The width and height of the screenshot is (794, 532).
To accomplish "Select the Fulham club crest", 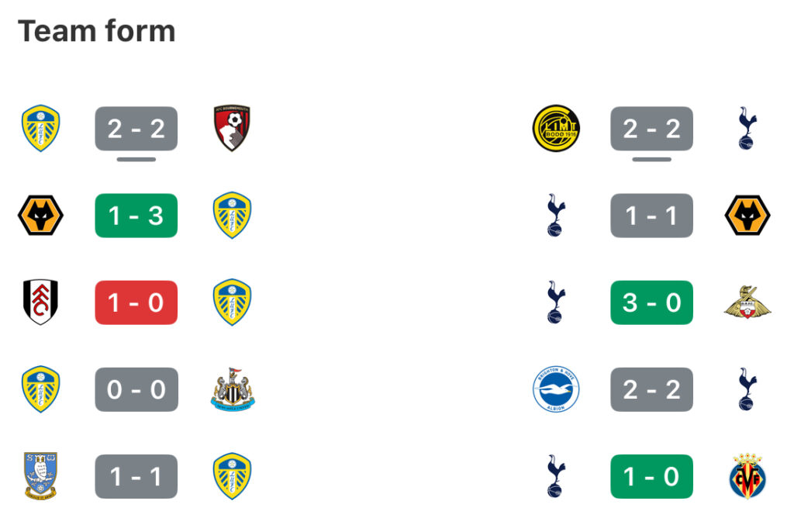I will (x=40, y=302).
